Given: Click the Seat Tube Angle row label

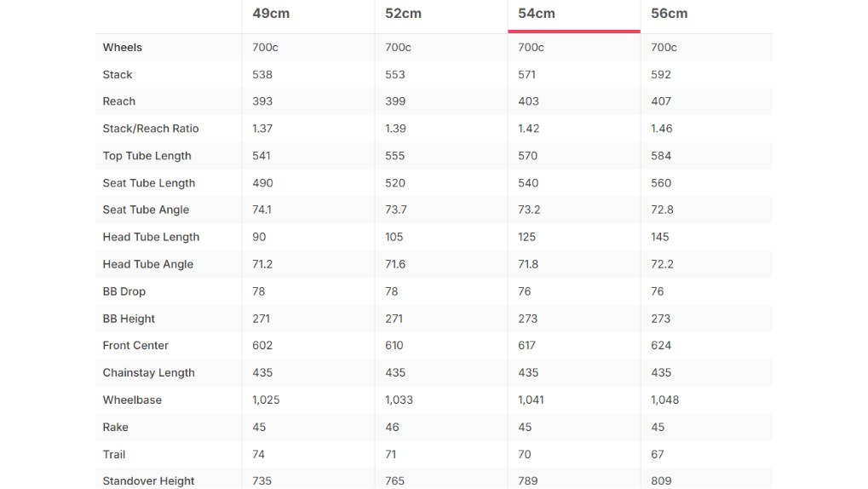Looking at the screenshot, I should [146, 210].
